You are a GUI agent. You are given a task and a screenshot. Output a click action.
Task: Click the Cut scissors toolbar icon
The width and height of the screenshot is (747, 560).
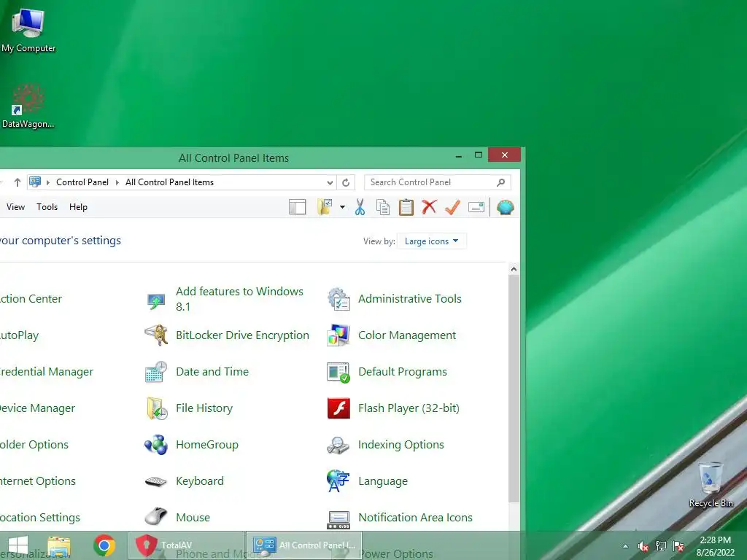360,207
